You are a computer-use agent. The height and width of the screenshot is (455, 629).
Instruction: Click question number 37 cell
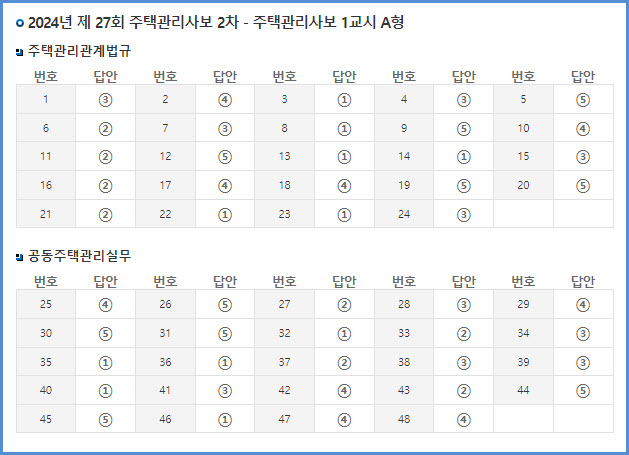[x=284, y=362]
